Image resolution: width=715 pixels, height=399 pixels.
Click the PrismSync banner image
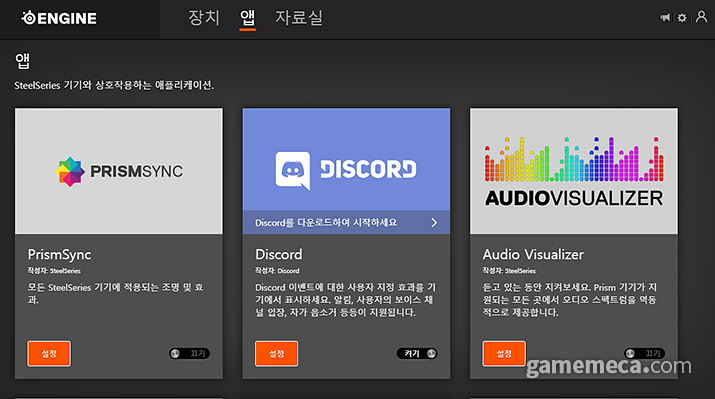click(119, 171)
